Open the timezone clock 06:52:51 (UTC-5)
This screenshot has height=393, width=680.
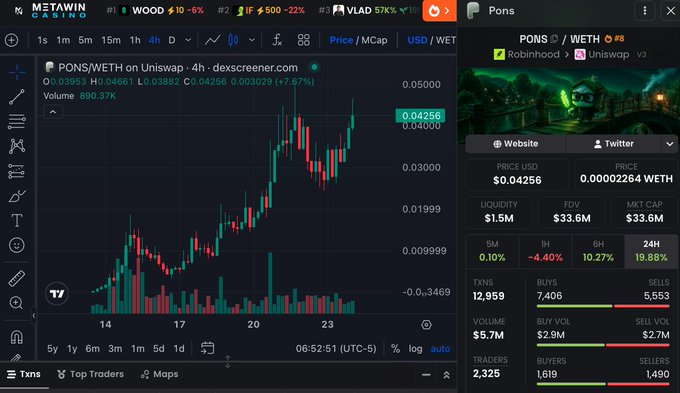click(x=336, y=349)
